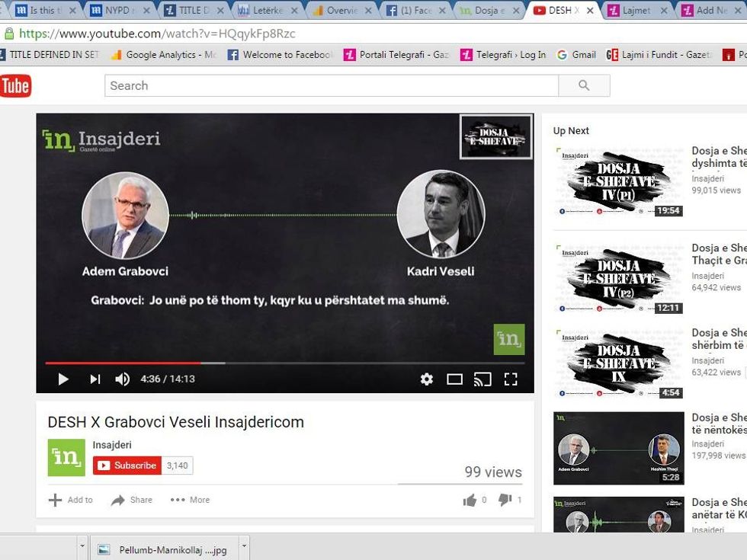Viewport: 747px width, 560px height.
Task: Click the YouTube search input field
Action: click(x=332, y=85)
